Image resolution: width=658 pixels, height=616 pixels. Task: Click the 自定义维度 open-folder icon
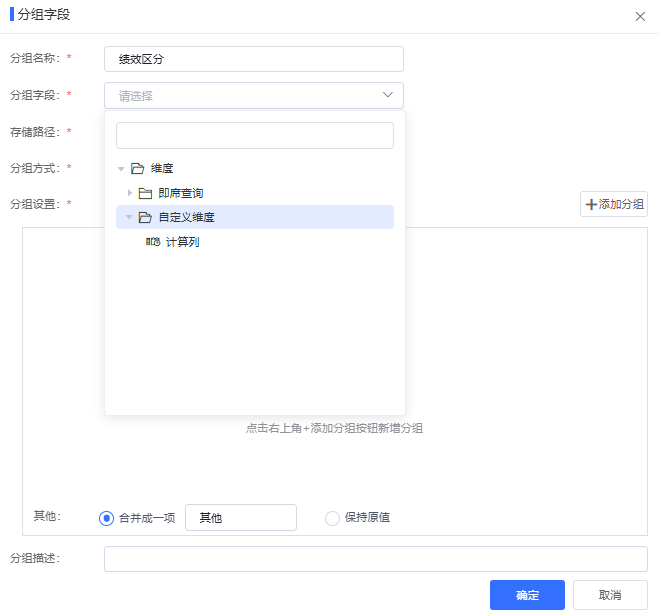[145, 217]
